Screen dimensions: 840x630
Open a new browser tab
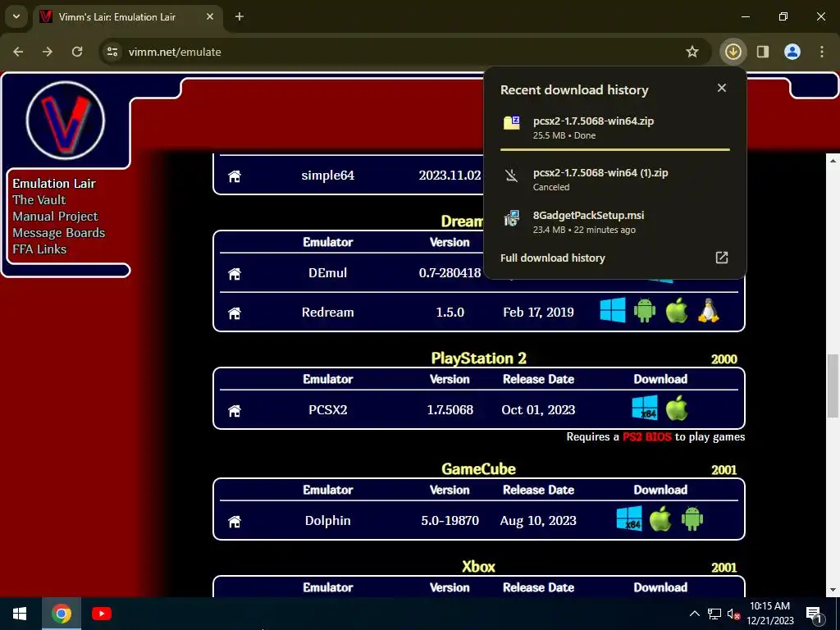(x=240, y=16)
